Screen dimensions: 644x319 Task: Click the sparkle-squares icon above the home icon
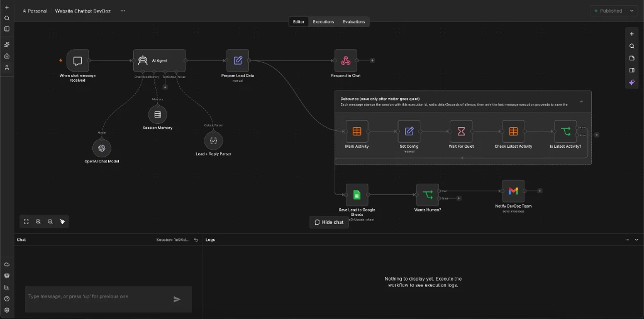point(6,45)
